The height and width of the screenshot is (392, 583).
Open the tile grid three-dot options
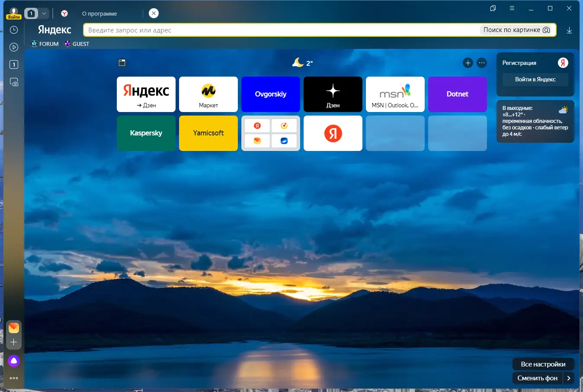coord(482,63)
